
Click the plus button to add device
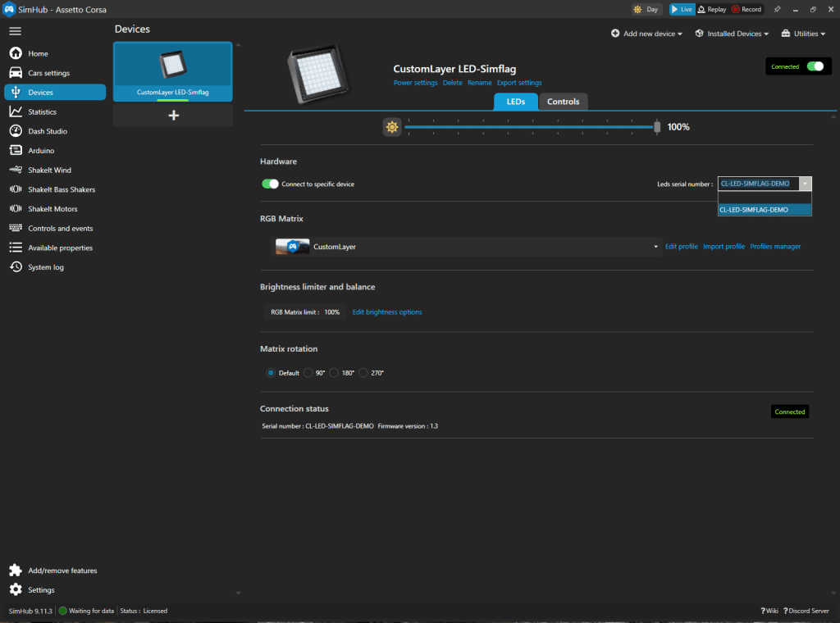click(x=173, y=116)
